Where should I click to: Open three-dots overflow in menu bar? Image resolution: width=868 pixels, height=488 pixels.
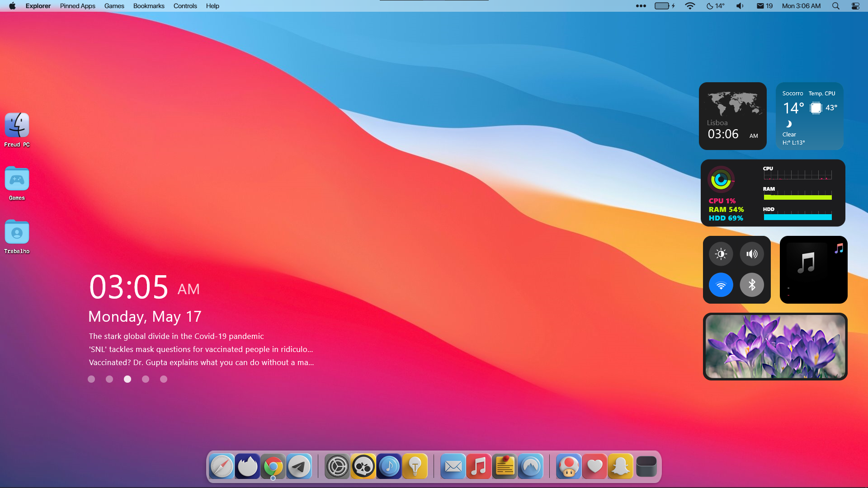pos(641,6)
